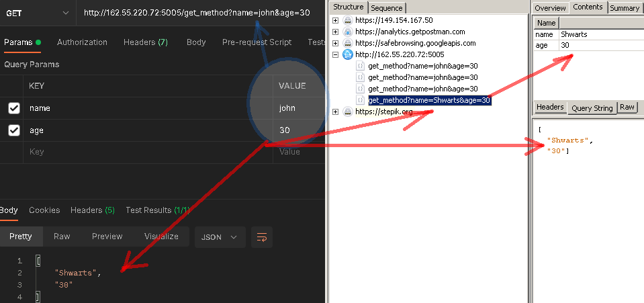Open the response Cookies tab
The image size is (644, 303).
click(44, 210)
